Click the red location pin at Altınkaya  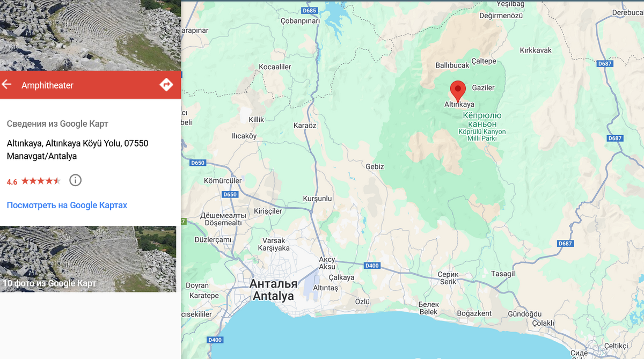[x=457, y=90]
